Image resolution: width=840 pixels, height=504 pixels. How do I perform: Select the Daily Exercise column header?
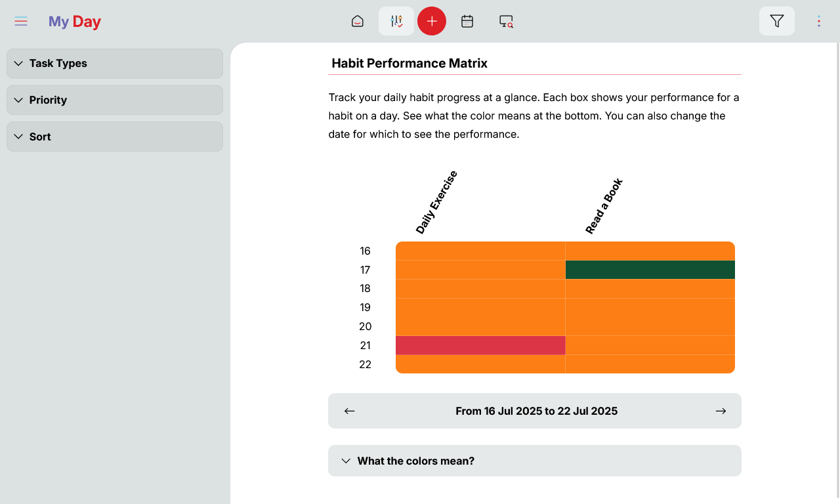(x=436, y=202)
